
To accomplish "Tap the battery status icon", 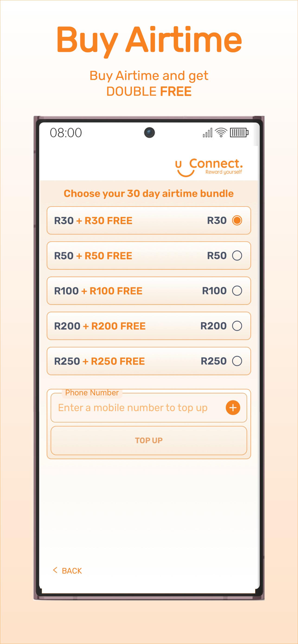I will pos(239,133).
